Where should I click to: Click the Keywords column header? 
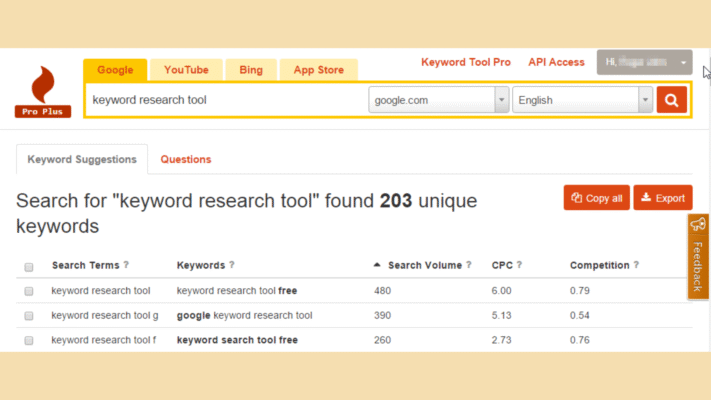pos(201,265)
